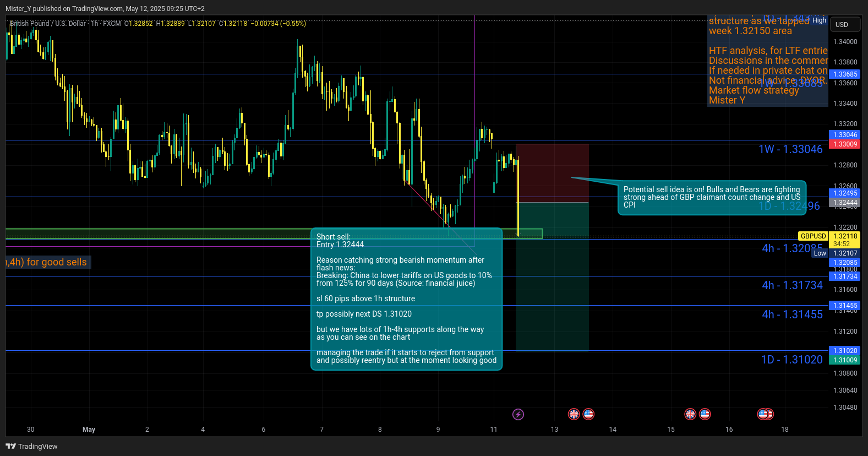868x456 pixels.
Task: Select the '1D - 1.31020' level text
Action: click(791, 360)
